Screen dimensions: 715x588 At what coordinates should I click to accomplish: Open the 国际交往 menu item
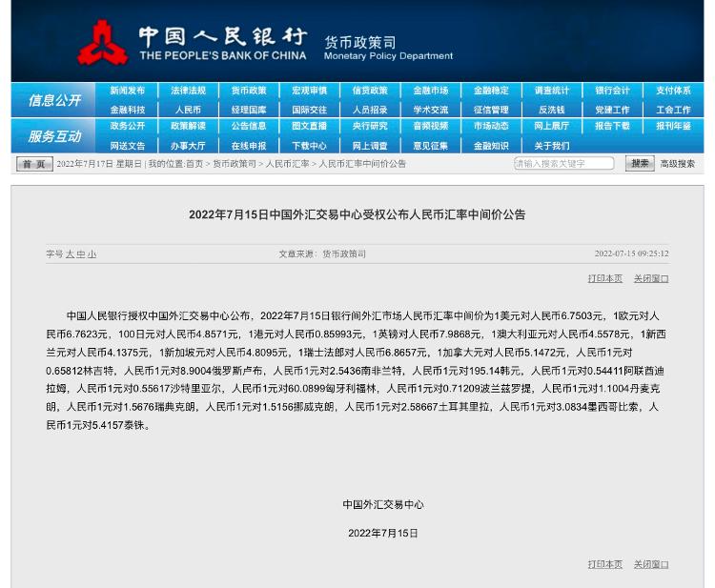tap(309, 110)
